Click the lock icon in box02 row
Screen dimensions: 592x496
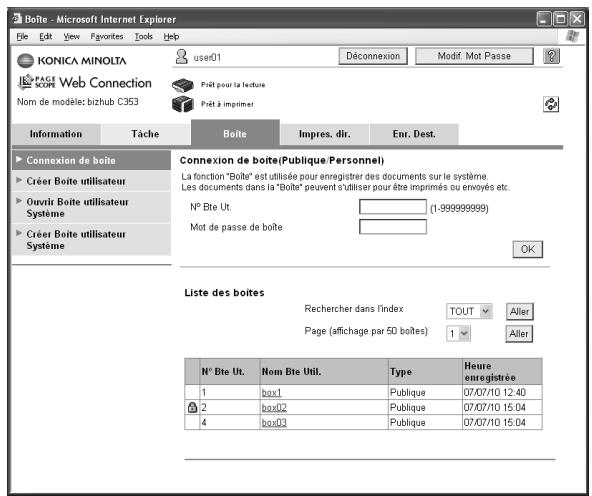point(192,407)
